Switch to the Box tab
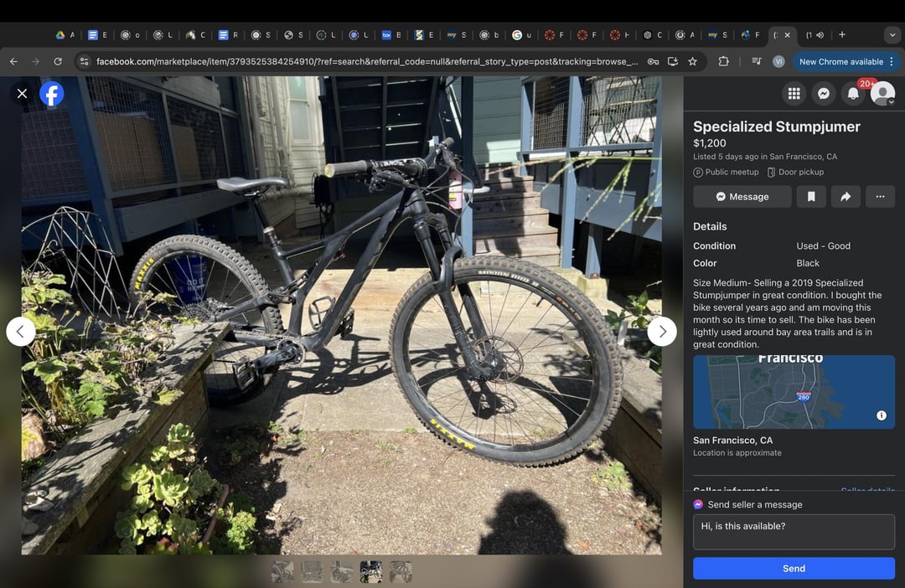 pyautogui.click(x=391, y=35)
